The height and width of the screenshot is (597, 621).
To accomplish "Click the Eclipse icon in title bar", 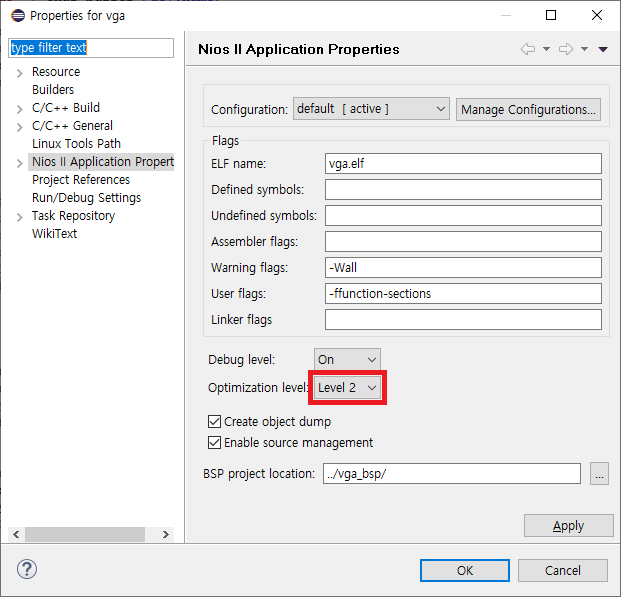I will [17, 16].
